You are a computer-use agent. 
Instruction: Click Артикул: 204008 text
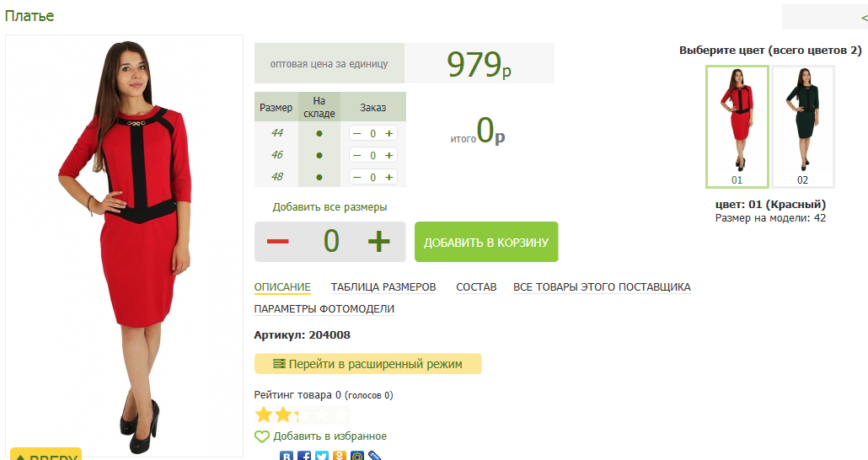click(x=303, y=335)
